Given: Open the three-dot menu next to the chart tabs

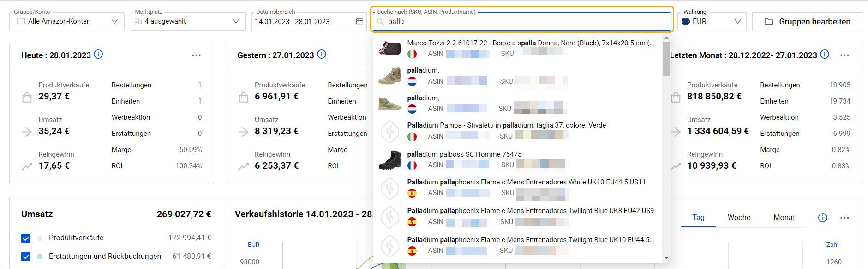Looking at the screenshot, I should tap(844, 218).
